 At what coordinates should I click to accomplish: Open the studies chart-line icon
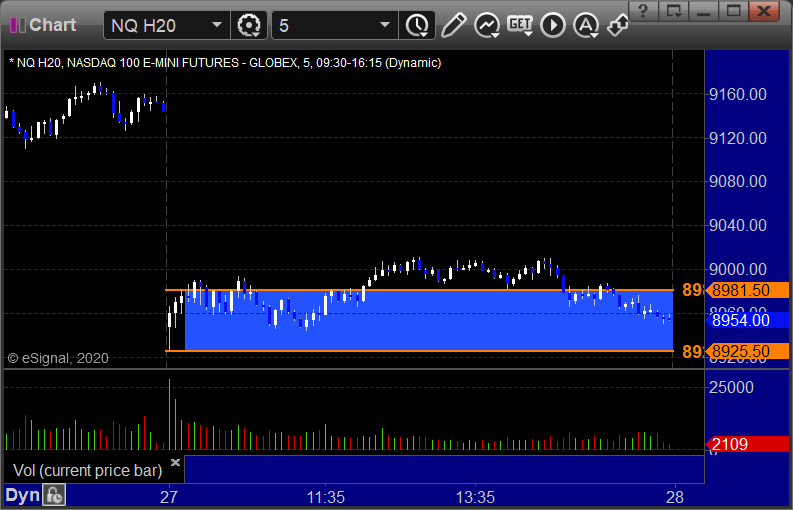click(x=487, y=25)
